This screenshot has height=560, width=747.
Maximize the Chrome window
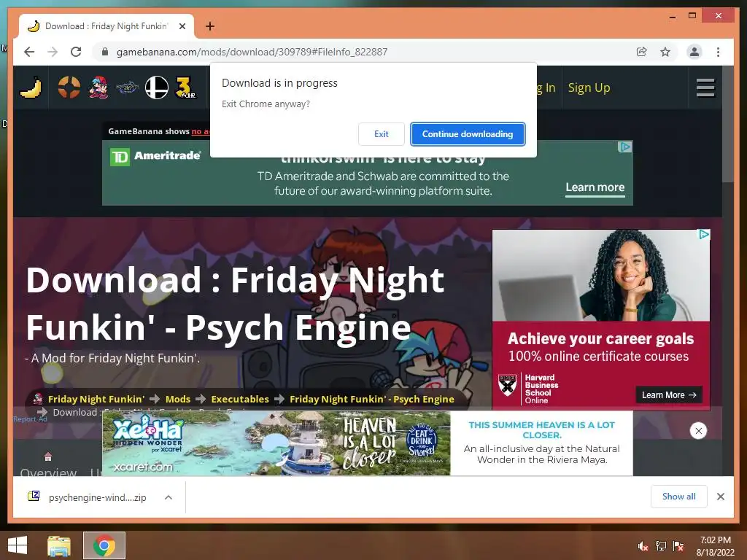[692, 16]
